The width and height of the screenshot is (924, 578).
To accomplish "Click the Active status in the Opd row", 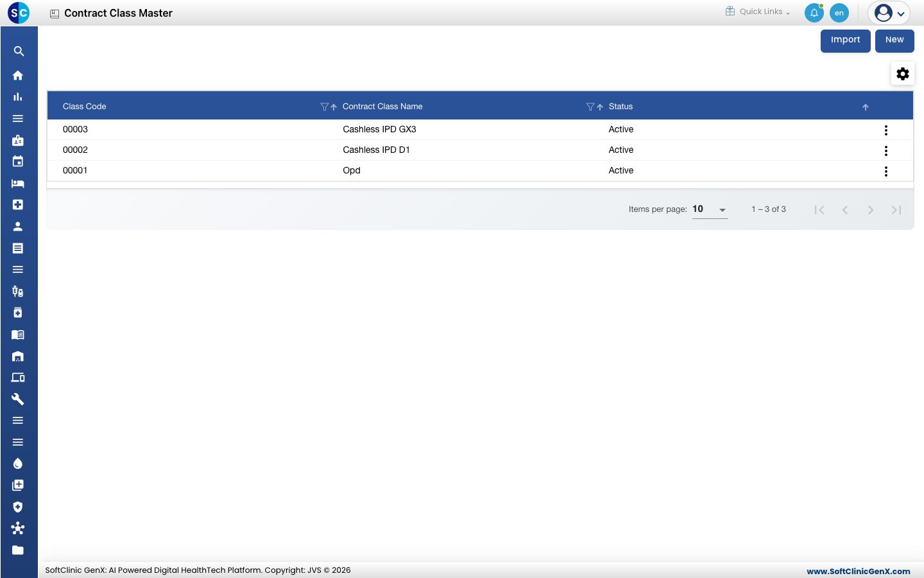I will (621, 170).
